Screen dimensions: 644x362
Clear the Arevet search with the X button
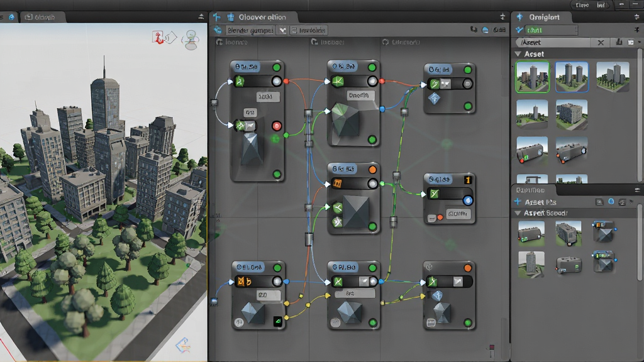(601, 42)
